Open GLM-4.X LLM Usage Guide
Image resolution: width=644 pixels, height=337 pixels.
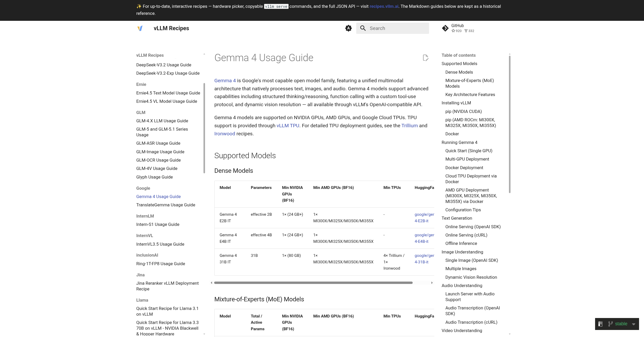162,121
